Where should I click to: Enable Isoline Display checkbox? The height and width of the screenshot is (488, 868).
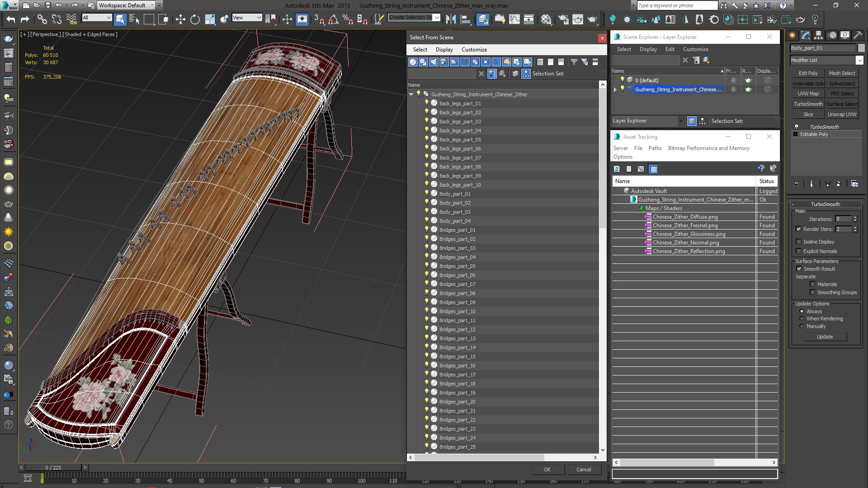pyautogui.click(x=798, y=242)
